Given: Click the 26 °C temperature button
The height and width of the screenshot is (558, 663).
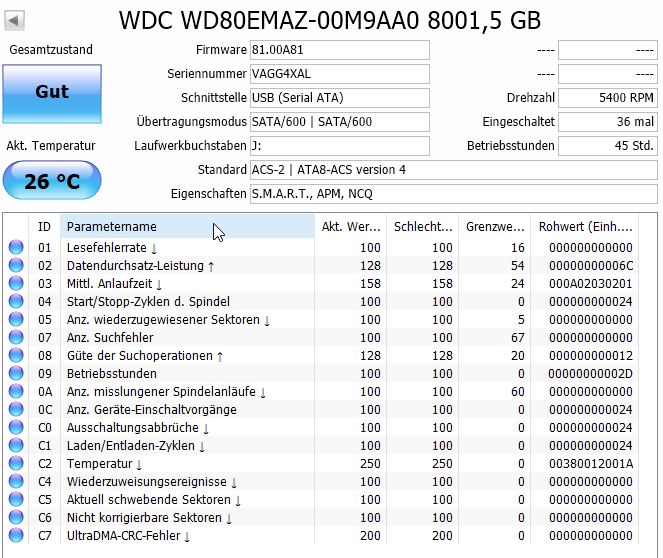Looking at the screenshot, I should point(52,181).
